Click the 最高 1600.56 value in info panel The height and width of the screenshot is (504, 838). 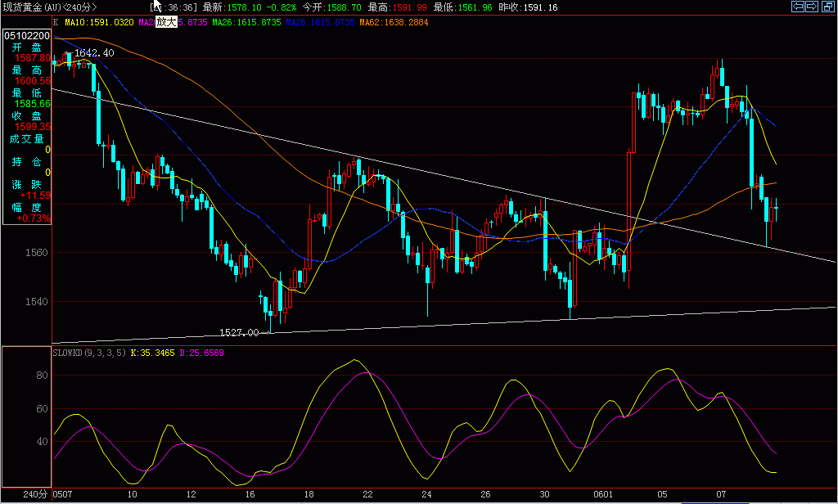(x=33, y=81)
